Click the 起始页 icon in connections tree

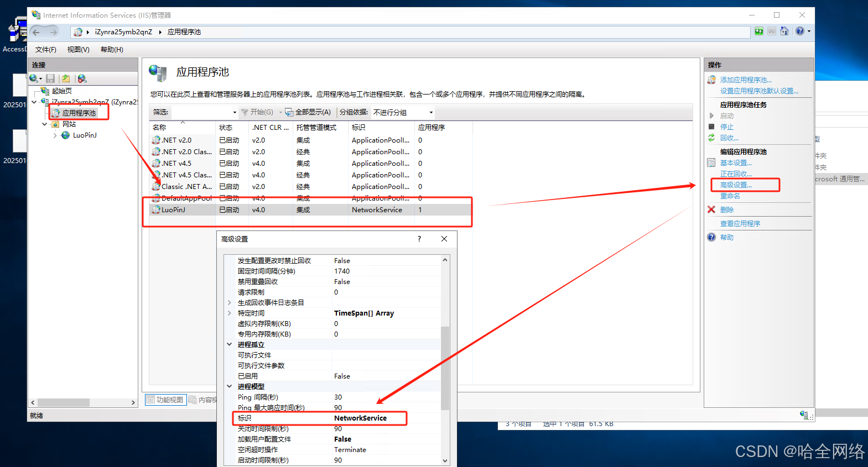(45, 91)
